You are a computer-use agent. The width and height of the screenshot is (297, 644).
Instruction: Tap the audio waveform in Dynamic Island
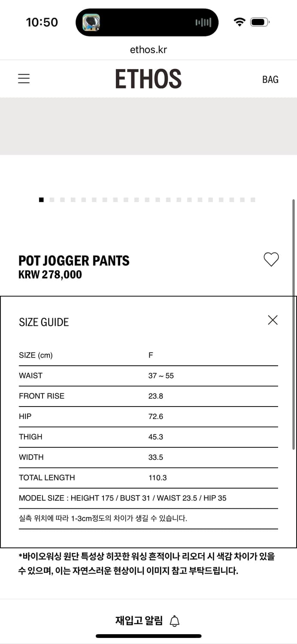coord(203,22)
